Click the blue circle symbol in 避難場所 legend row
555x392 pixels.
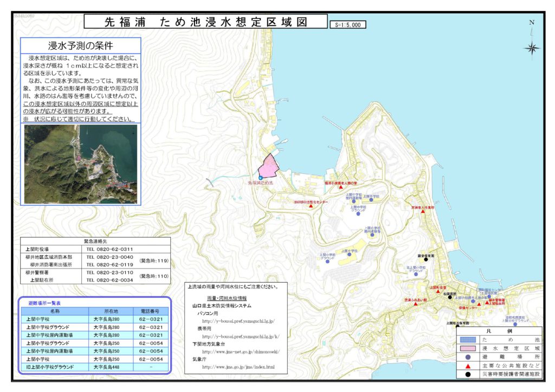[x=468, y=357]
